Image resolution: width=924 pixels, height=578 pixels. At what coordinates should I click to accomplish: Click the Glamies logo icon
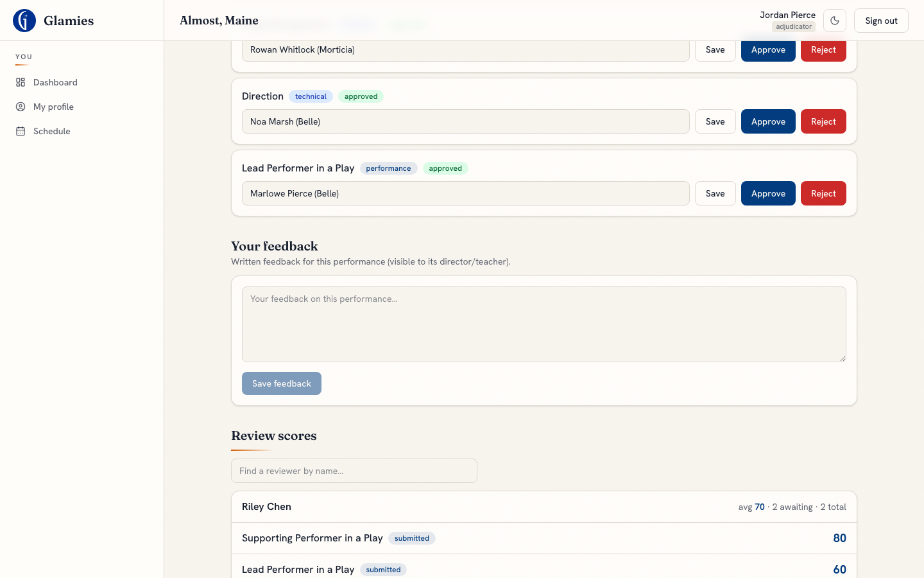tap(24, 21)
